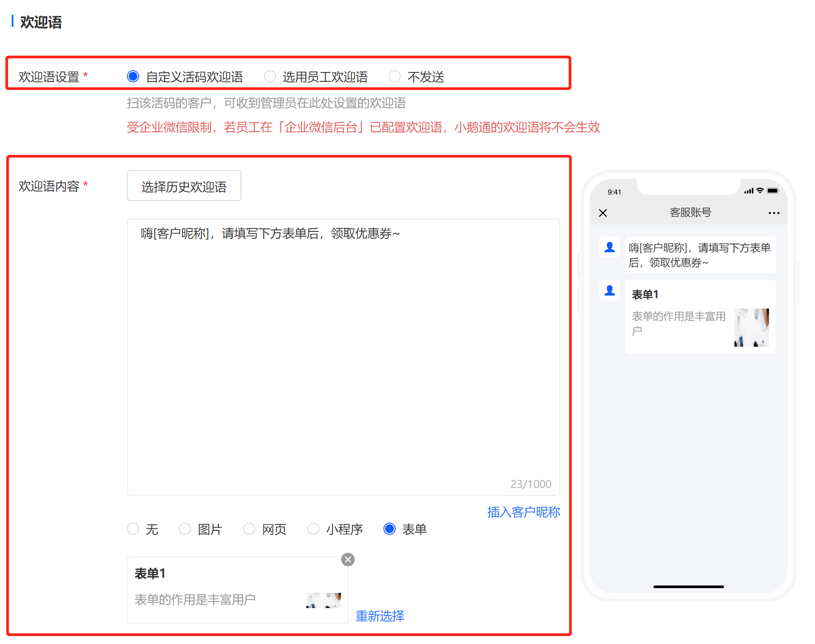Remove the 表单1 card with X icon
The height and width of the screenshot is (644, 815).
click(x=348, y=559)
